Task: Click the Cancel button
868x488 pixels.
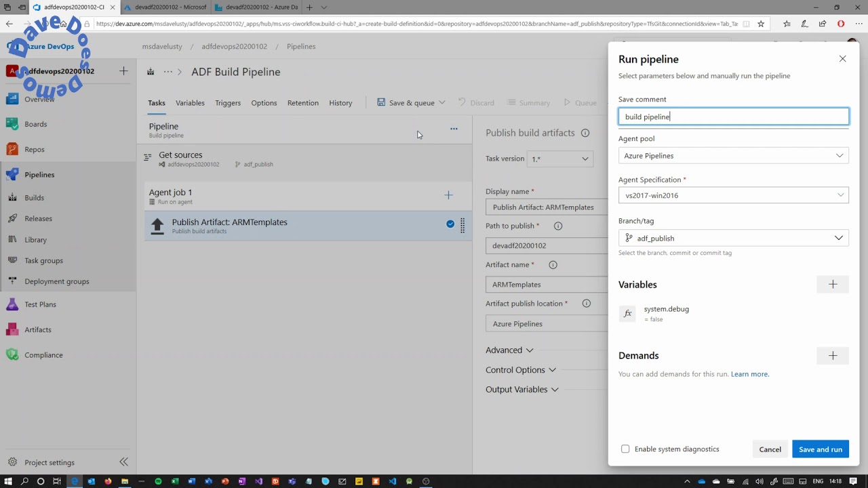Action: (770, 449)
